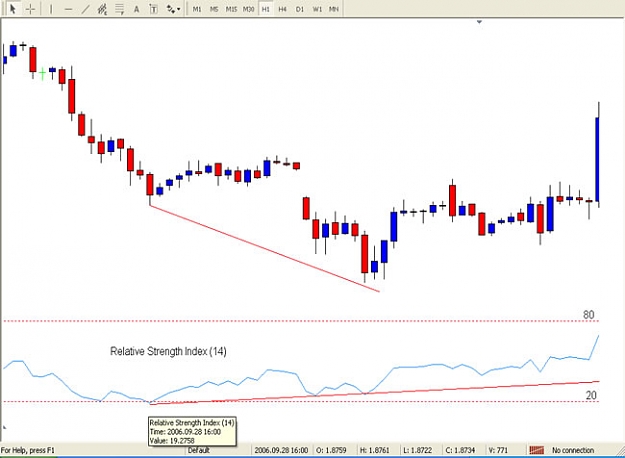Screen dimensions: 625x458
Task: Switch chart to MN monthly timeframe
Action: [334, 9]
